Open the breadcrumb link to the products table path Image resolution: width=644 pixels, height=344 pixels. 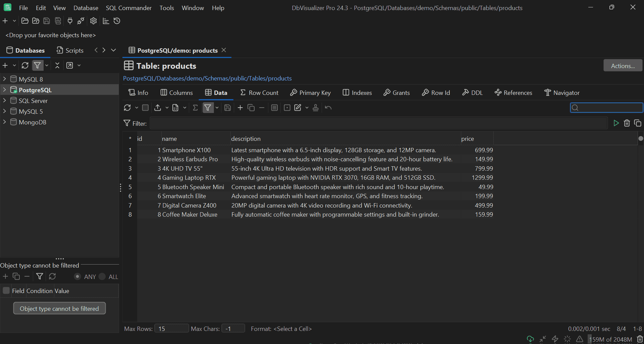(x=207, y=78)
